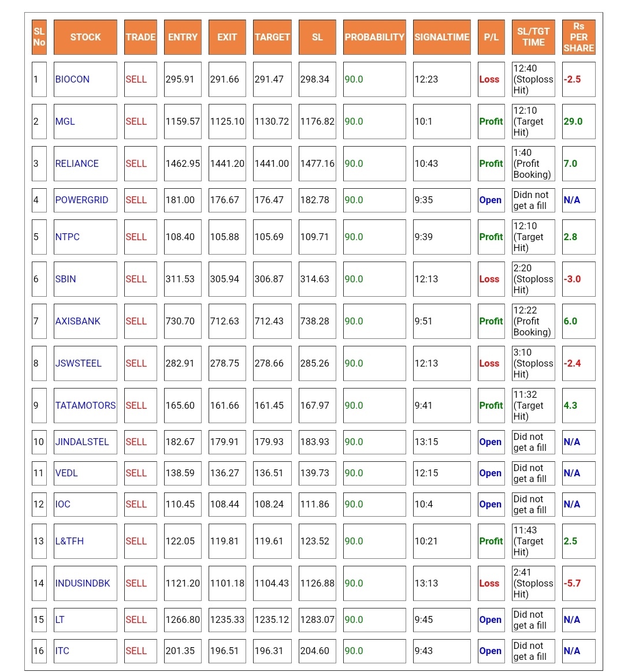Viewport: 624px width, 672px height.
Task: Click the Profit status for AXISBANK
Action: point(491,320)
